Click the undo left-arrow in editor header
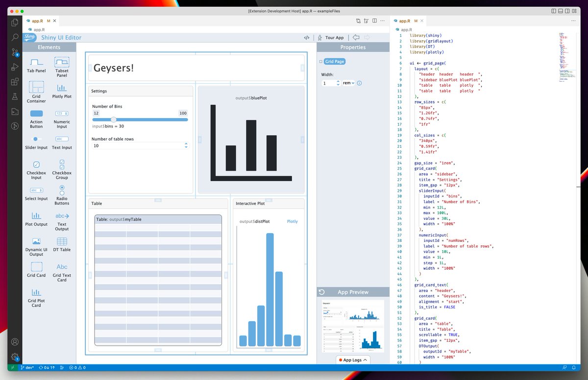Viewport: 588px width, 380px height. click(x=356, y=38)
